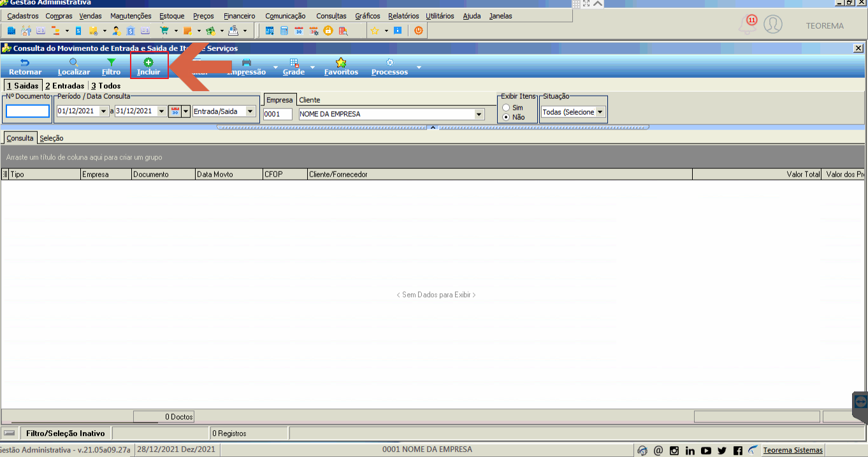Click the red grid with magnifier icon
This screenshot has width=868, height=457.
344,30
